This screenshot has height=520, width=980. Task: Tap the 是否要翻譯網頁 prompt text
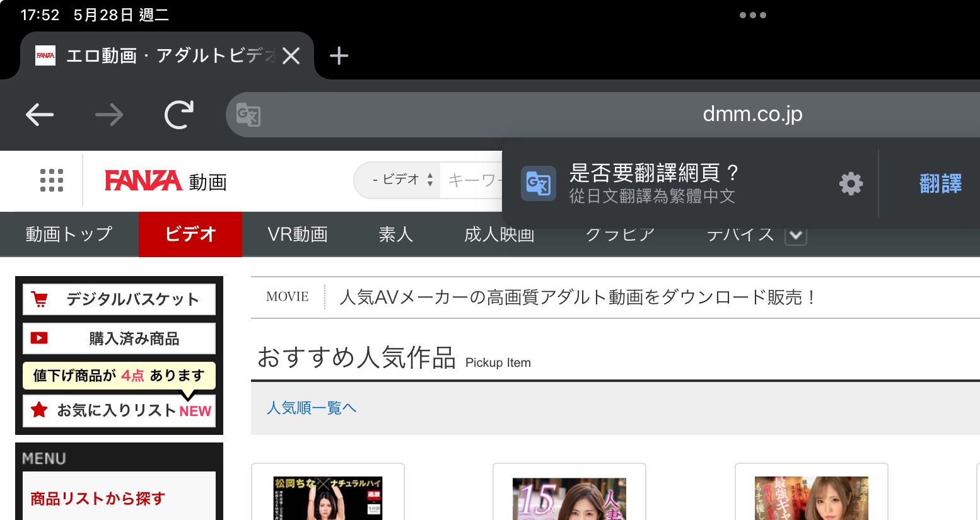pos(654,172)
